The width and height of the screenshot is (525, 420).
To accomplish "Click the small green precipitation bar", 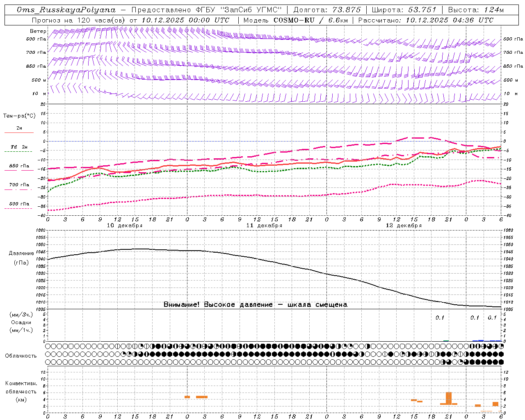I will 446,341.
